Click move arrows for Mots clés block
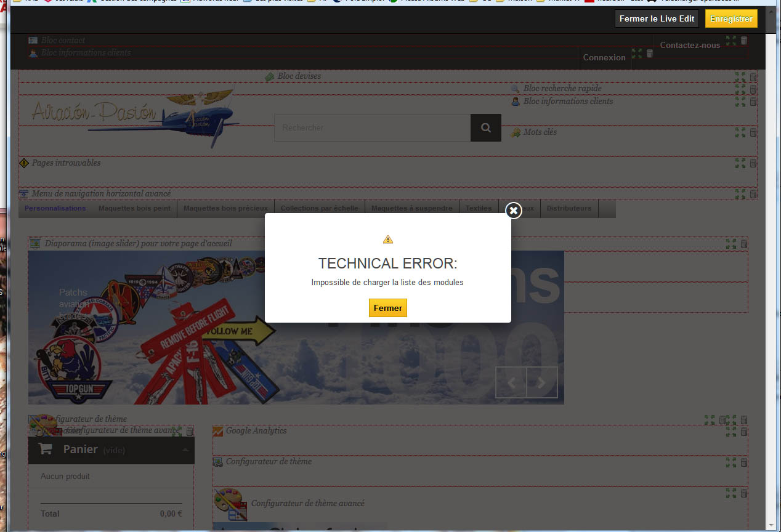Viewport: 781px width, 532px height. tap(740, 132)
